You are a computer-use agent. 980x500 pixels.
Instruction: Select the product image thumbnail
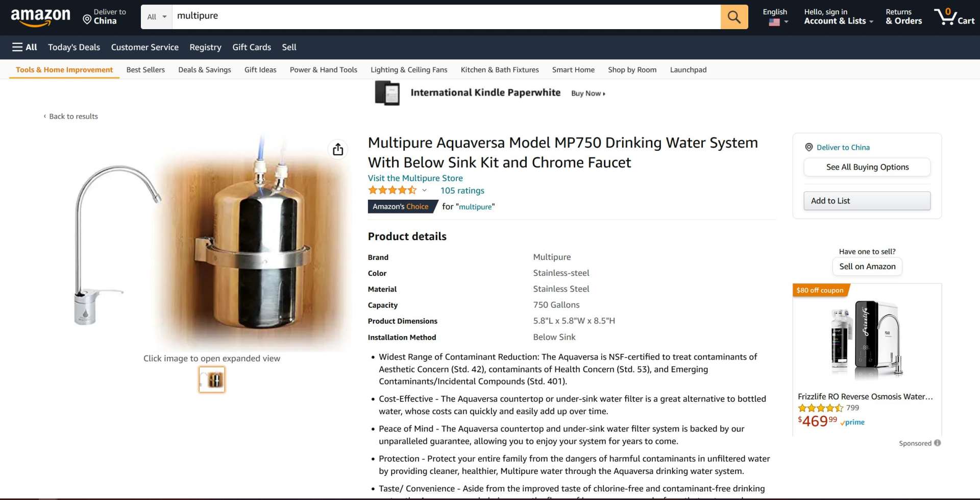212,379
